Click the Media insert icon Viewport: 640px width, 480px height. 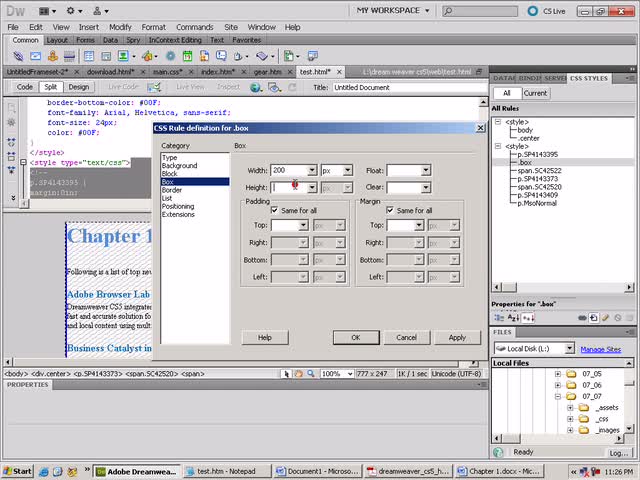point(147,56)
